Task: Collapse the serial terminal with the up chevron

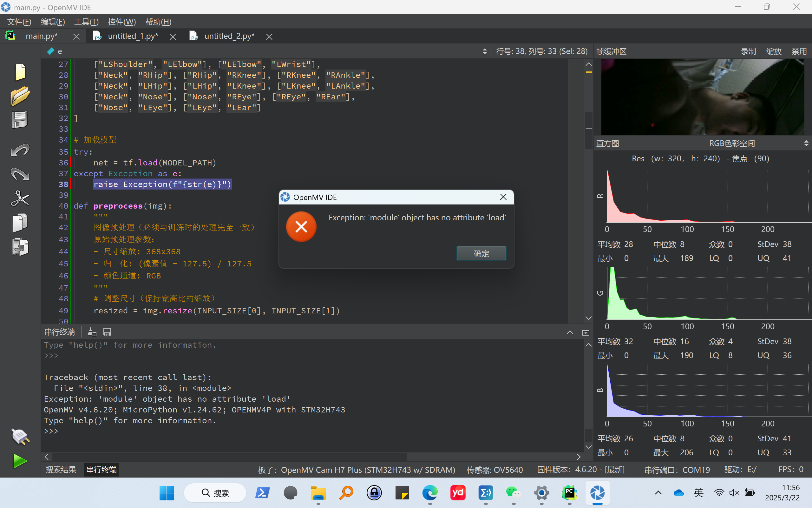Action: tap(570, 332)
